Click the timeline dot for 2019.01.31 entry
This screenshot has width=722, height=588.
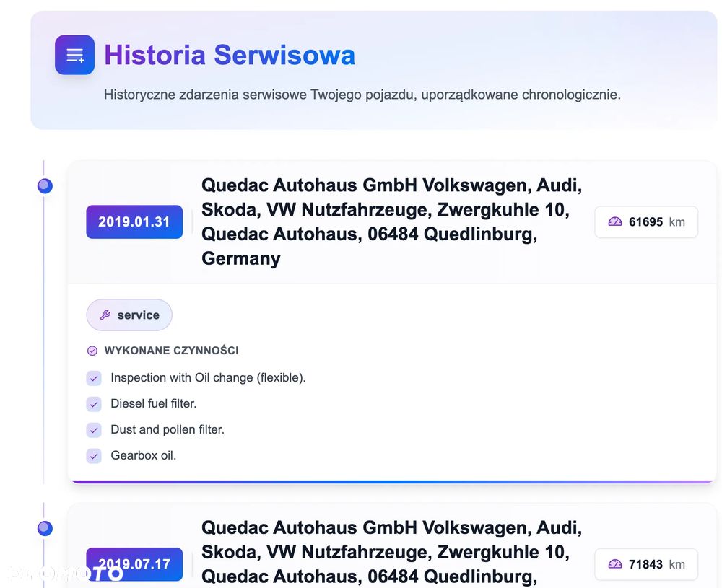pos(45,186)
